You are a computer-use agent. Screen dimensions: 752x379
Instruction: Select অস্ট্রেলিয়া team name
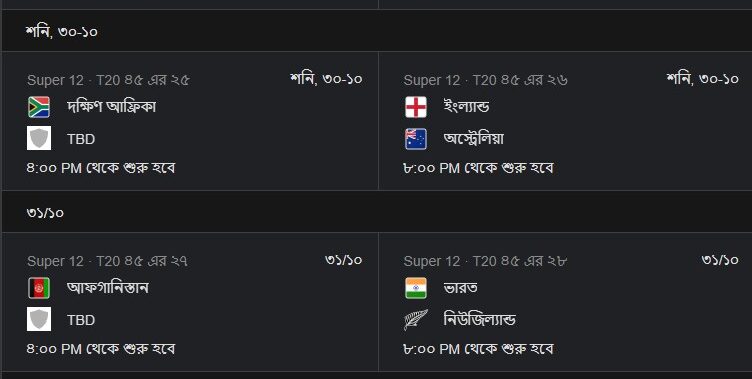click(x=474, y=139)
